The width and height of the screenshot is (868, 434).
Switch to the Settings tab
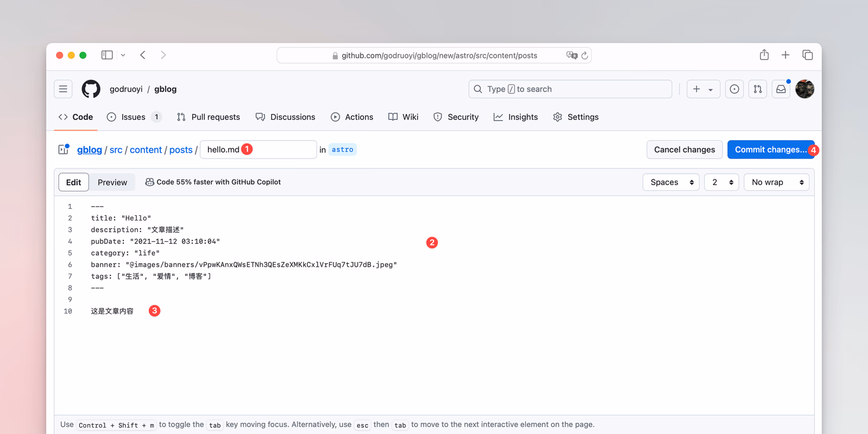point(576,117)
